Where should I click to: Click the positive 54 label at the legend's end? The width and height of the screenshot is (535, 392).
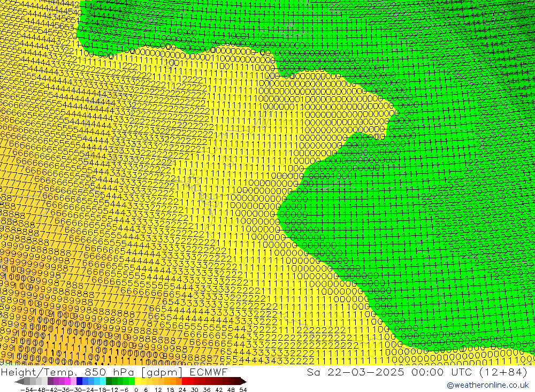[x=243, y=390]
